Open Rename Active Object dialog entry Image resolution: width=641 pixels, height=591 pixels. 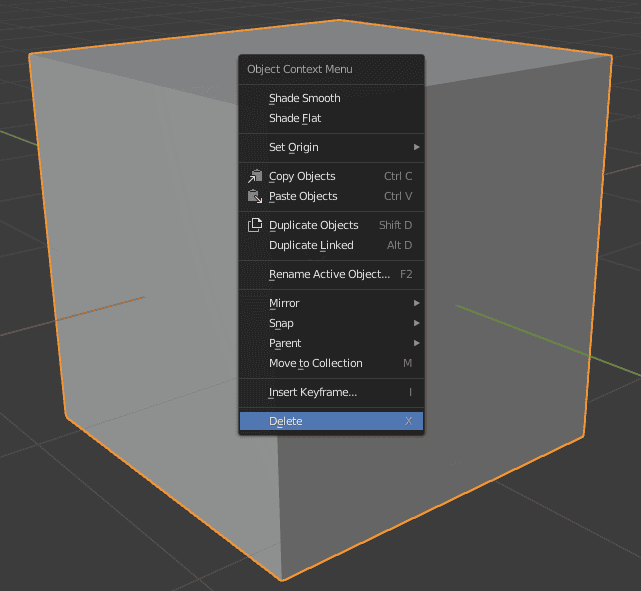tap(331, 274)
